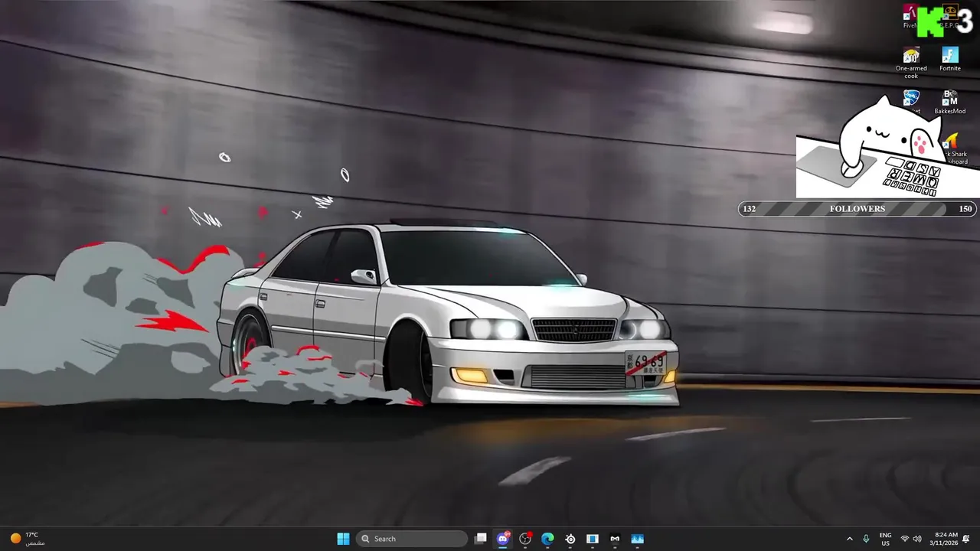
Task: Open the SteelSeries gear-shaped taskbar app
Action: (x=570, y=539)
